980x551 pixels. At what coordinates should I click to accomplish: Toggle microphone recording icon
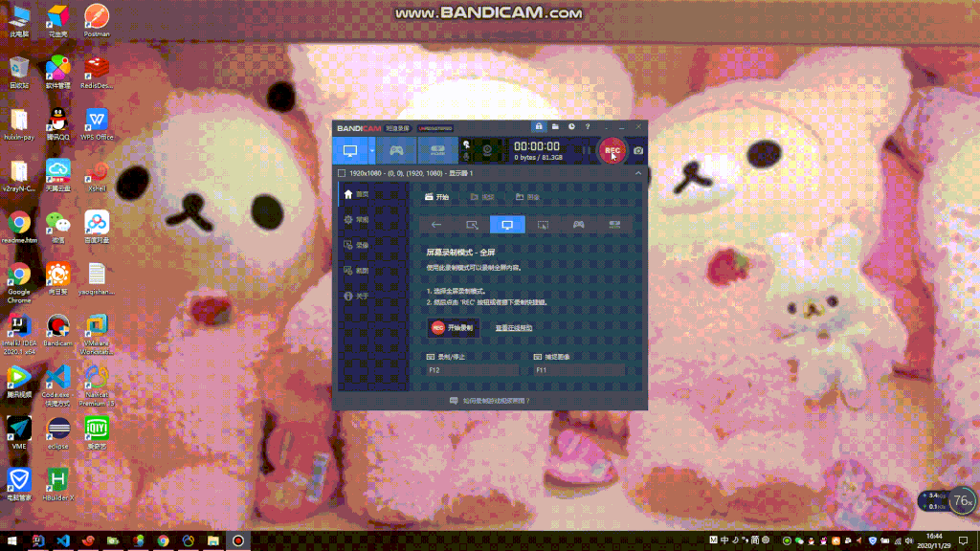466,156
